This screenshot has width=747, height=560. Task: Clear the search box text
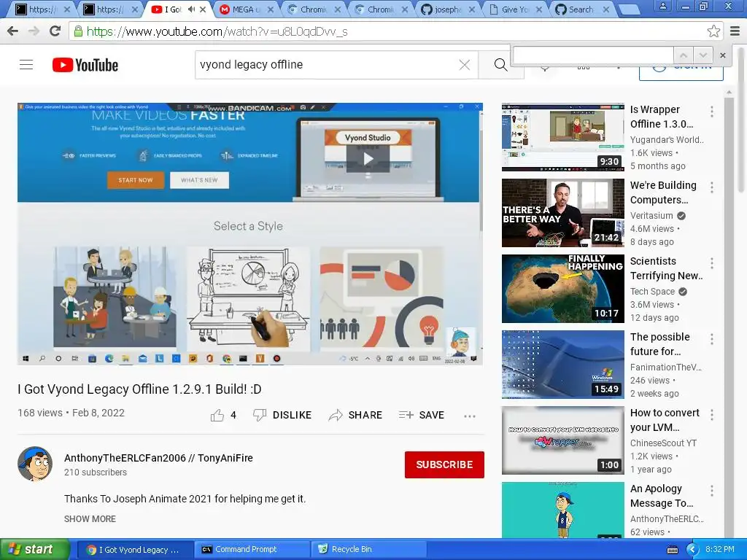(465, 65)
